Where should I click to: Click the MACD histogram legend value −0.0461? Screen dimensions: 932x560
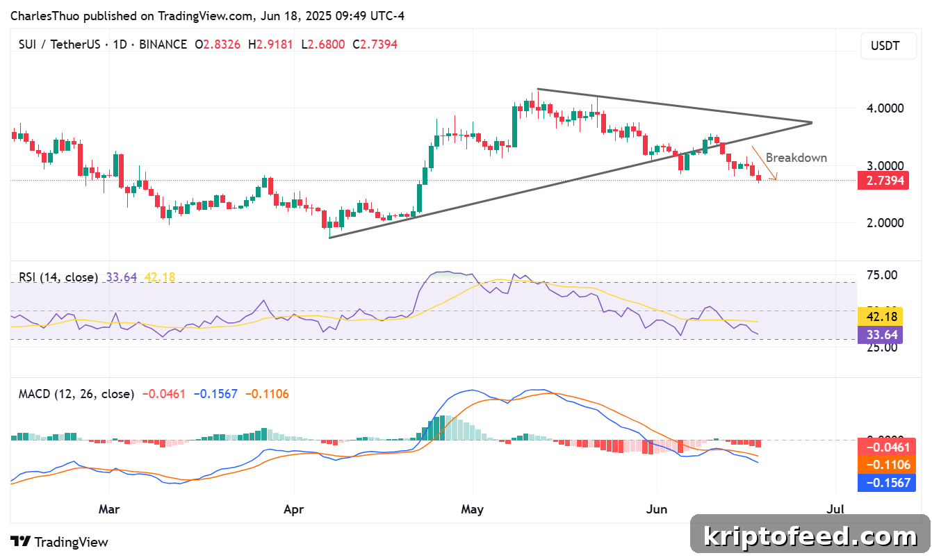[163, 394]
